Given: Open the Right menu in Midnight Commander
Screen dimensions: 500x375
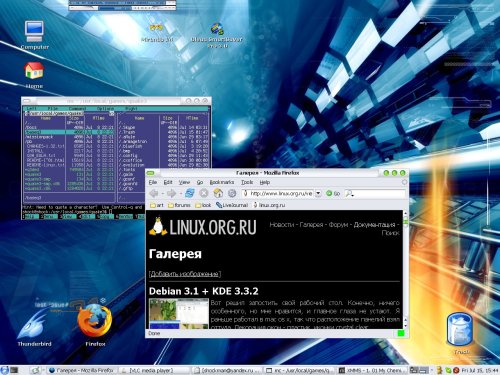Looking at the screenshot, I should click(x=131, y=109).
